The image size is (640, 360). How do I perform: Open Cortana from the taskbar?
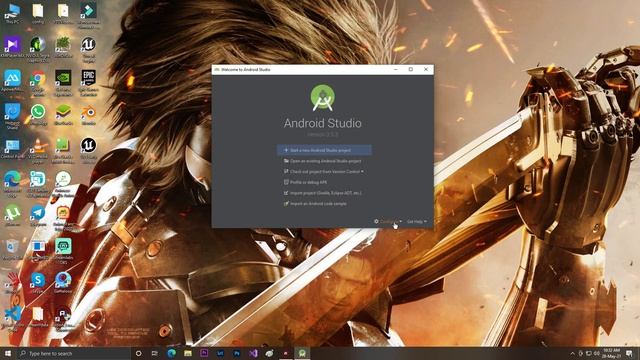click(138, 353)
